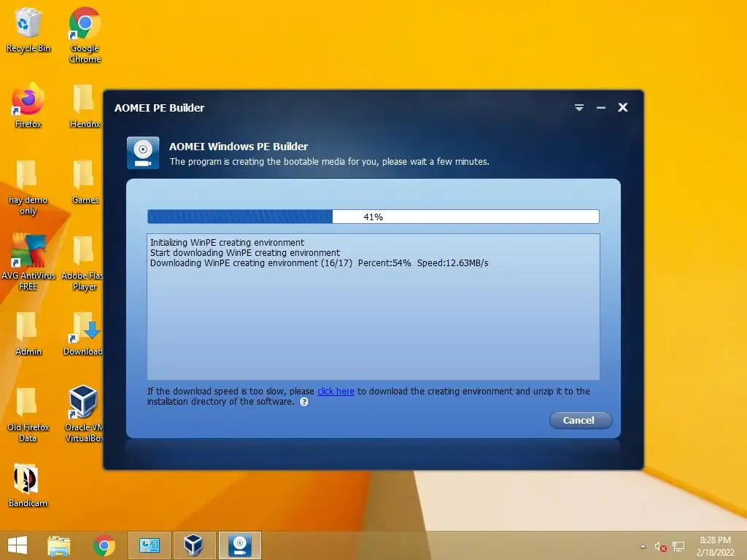Select the 'Initializing WinPE creating environment' log line
747x560 pixels.
point(227,242)
